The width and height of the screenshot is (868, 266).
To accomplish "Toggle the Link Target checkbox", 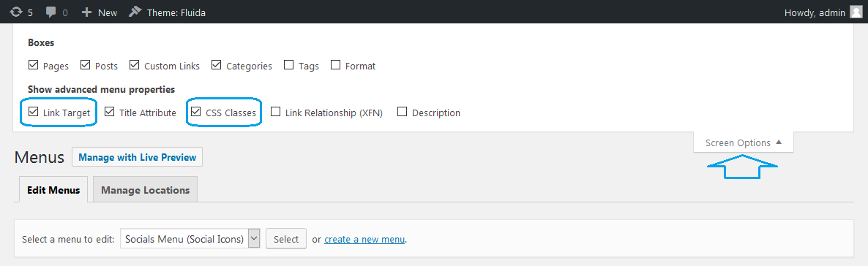I will (33, 112).
